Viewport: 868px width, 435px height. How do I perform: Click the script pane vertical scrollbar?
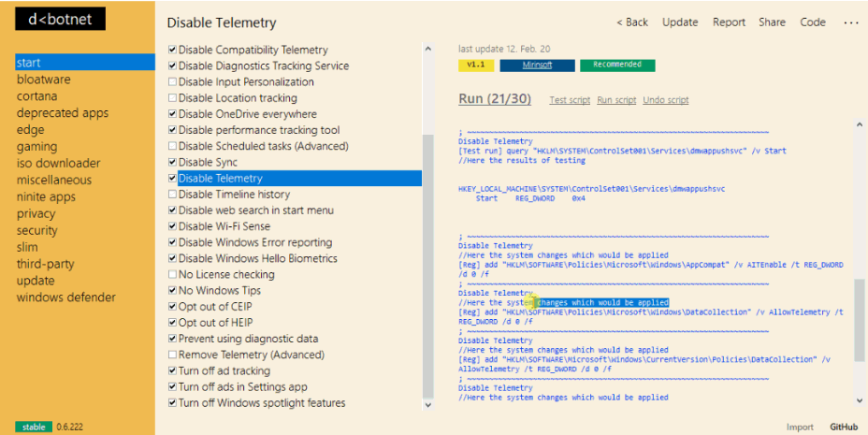860,318
